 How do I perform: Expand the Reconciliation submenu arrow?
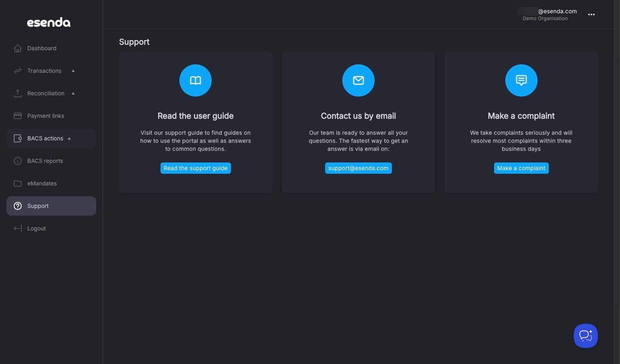[x=73, y=93]
